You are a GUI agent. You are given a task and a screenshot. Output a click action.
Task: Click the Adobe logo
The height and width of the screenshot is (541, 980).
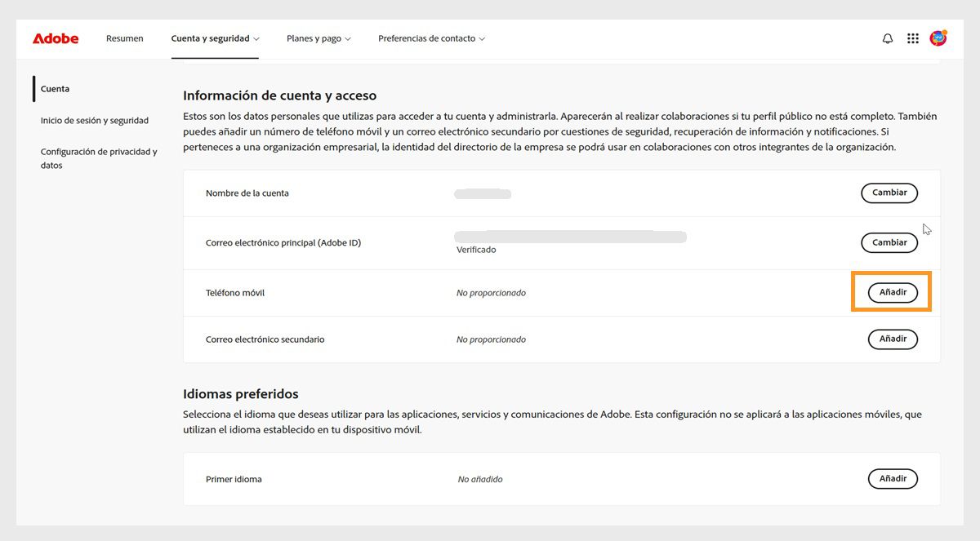pyautogui.click(x=55, y=38)
